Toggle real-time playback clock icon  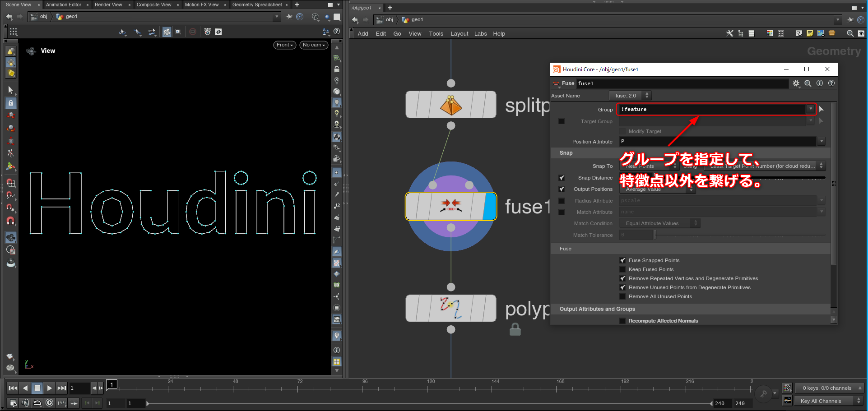coord(50,403)
